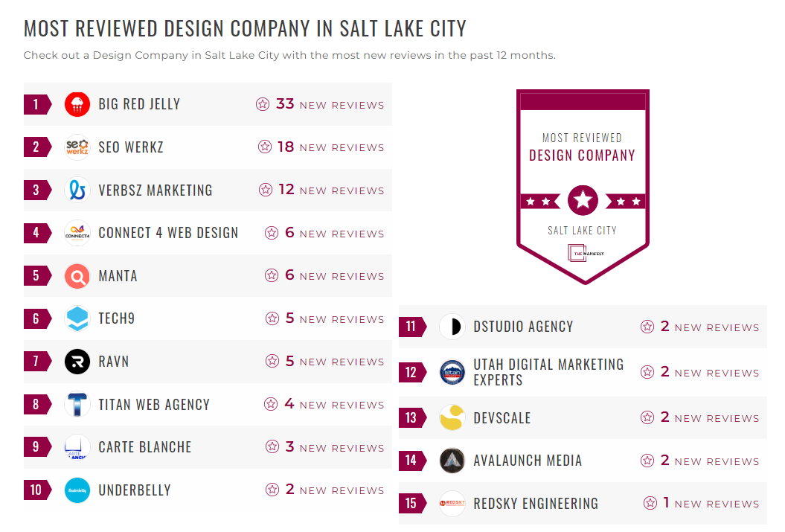Open the RedSky Engineering logo
Image resolution: width=785 pixels, height=532 pixels.
452,503
